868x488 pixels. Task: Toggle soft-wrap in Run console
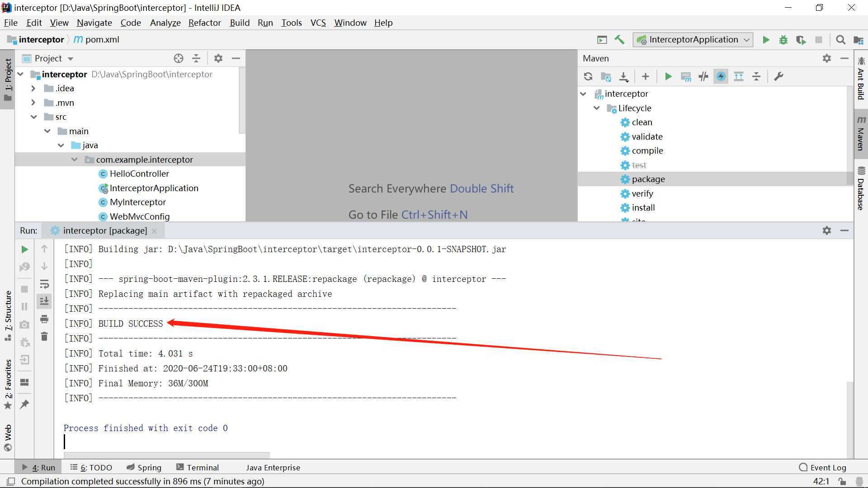click(x=44, y=284)
